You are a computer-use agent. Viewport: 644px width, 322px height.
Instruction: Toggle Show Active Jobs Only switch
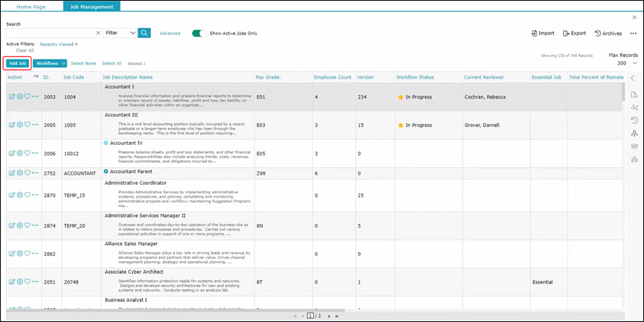tap(199, 33)
